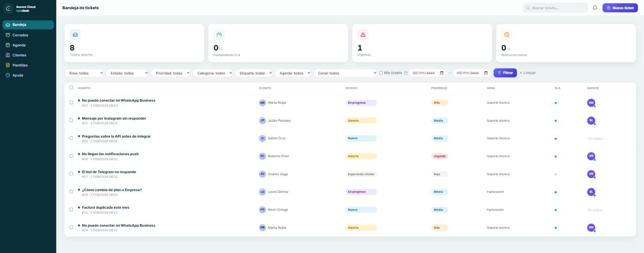This screenshot has width=644, height=253.
Task: Open the end date calendar picker icon
Action: pos(486,73)
